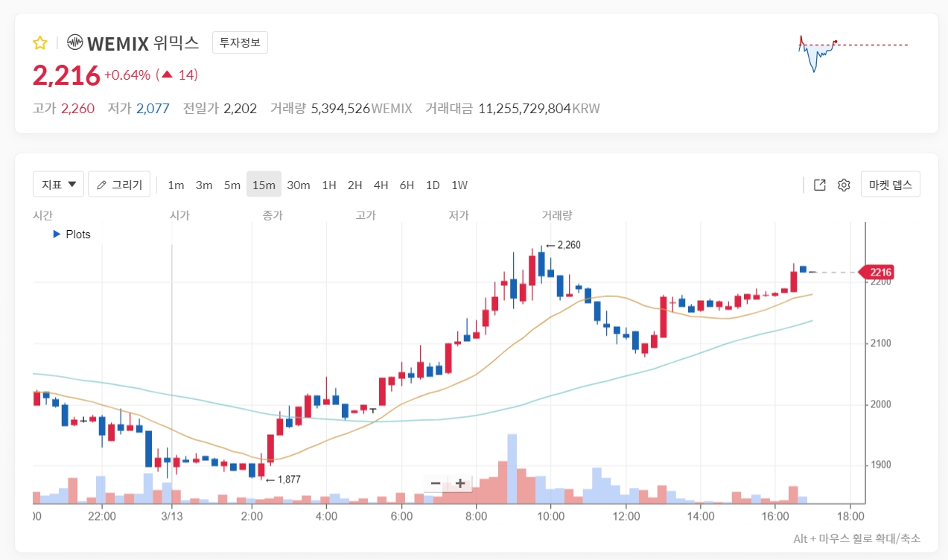Click the 2100 label on price axis
The width and height of the screenshot is (948, 560).
tap(882, 343)
